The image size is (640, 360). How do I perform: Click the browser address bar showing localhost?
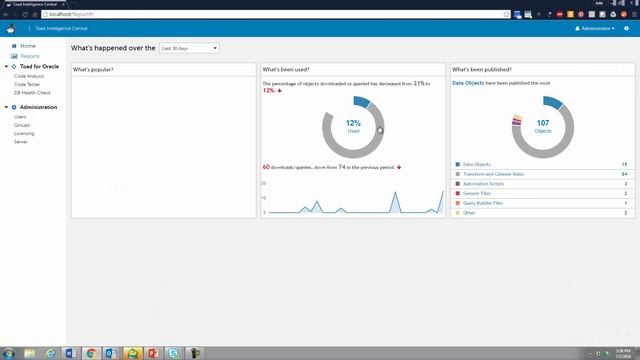pos(276,14)
